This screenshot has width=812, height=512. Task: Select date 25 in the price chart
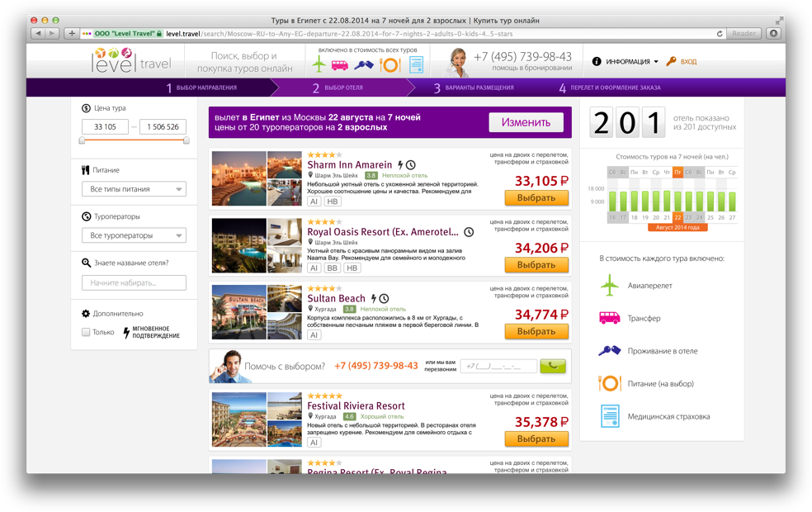coord(710,218)
